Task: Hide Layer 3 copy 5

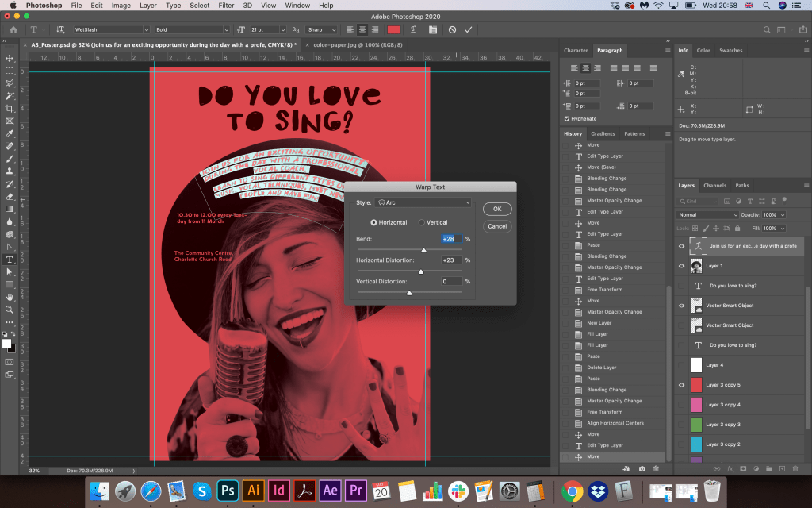Action: point(681,385)
